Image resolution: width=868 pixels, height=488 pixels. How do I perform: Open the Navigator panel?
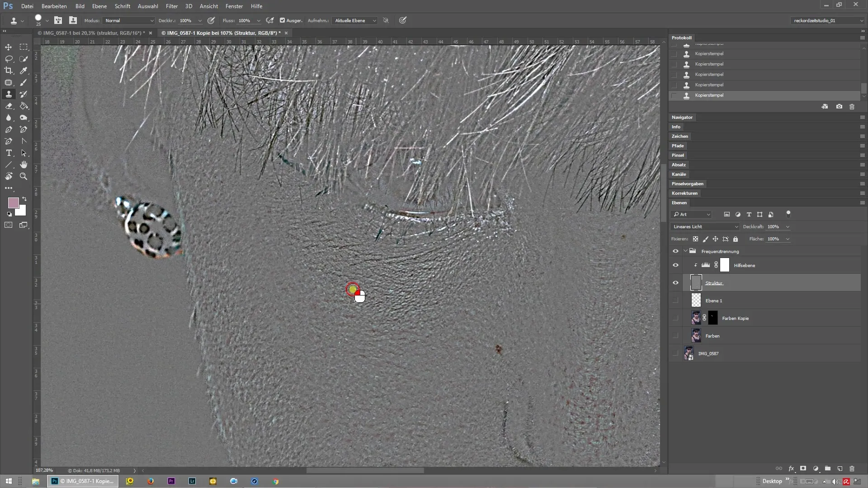pos(682,117)
